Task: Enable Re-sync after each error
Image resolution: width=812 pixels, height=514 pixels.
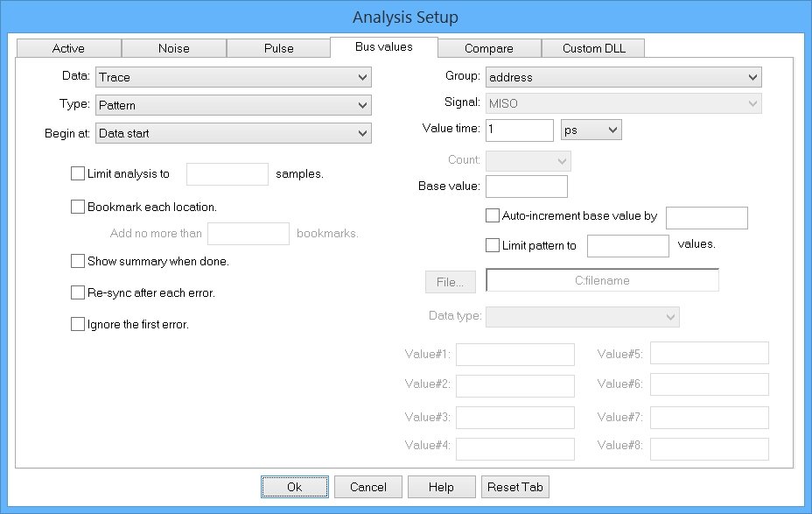Action: pos(78,292)
